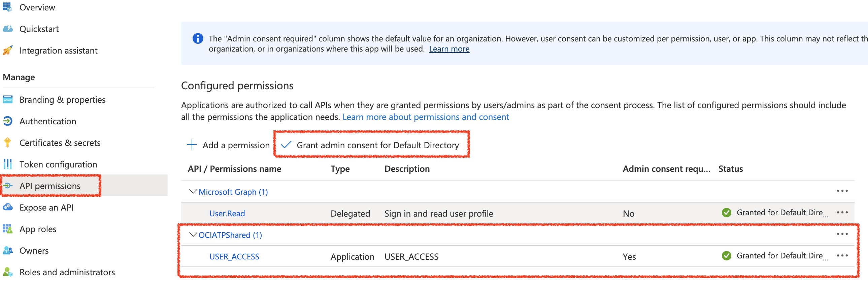Click the API permissions icon
Screen dimensions: 868x283
click(7, 186)
